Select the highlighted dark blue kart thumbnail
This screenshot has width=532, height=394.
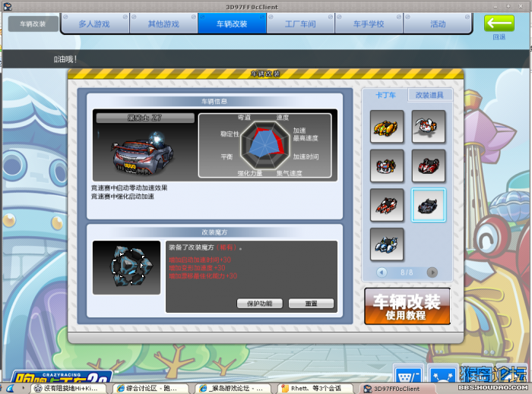tap(429, 205)
